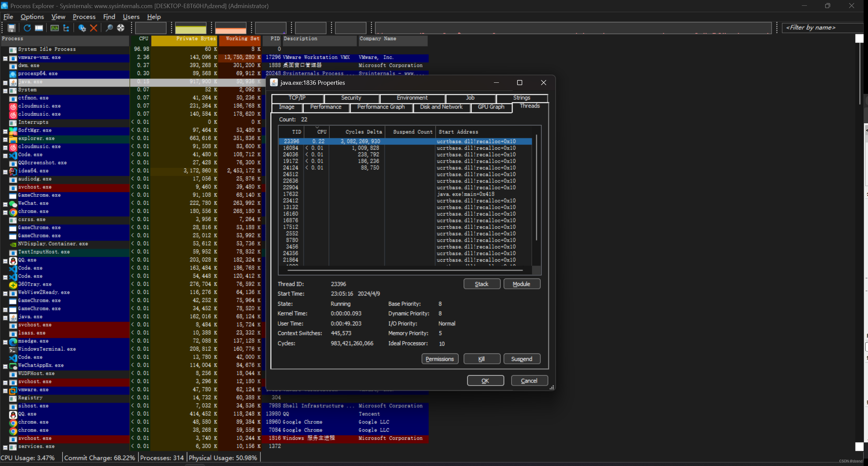Collapse the idea64.exe process tree node
Screen dimensions: 868x466
point(5,172)
